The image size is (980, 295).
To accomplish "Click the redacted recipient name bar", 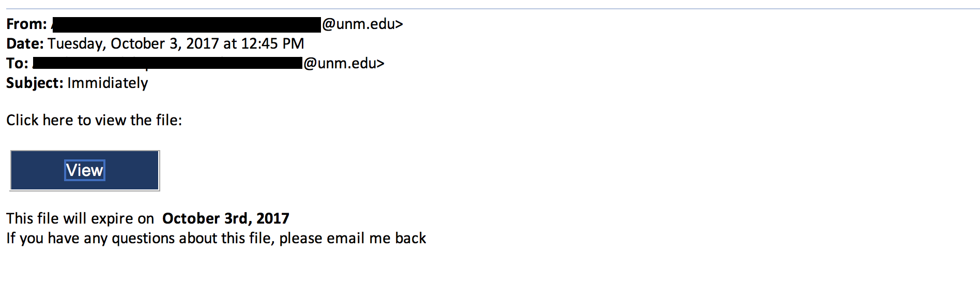I will click(167, 64).
